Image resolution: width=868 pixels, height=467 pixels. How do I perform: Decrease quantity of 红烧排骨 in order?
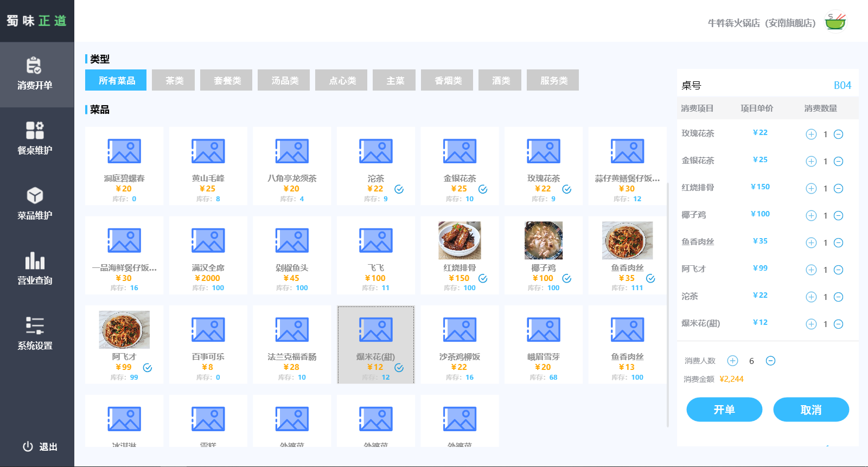(x=838, y=188)
